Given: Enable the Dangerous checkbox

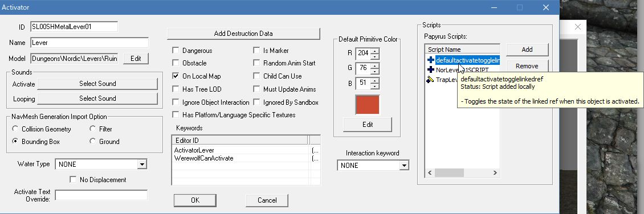Looking at the screenshot, I should point(176,51).
